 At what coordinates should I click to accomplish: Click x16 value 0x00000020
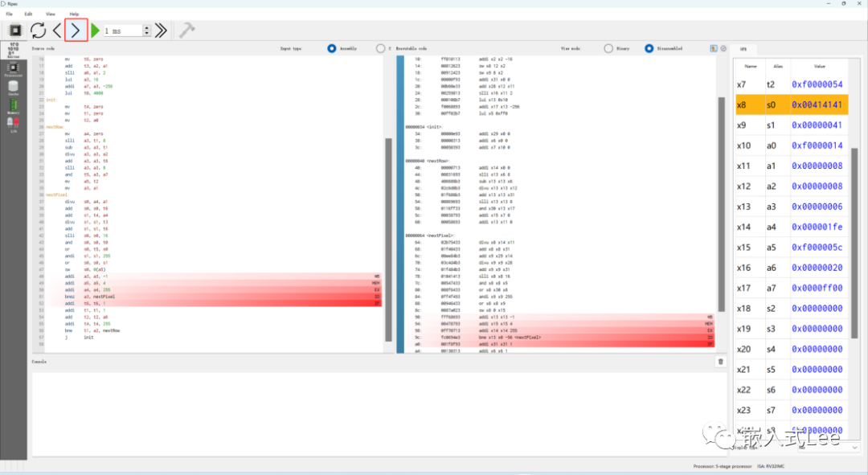pos(817,268)
